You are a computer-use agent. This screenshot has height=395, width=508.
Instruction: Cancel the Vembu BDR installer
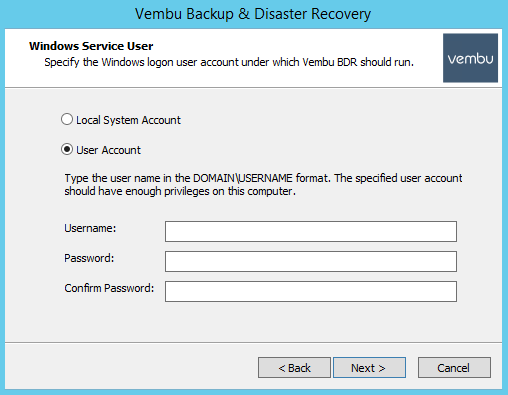tap(454, 368)
